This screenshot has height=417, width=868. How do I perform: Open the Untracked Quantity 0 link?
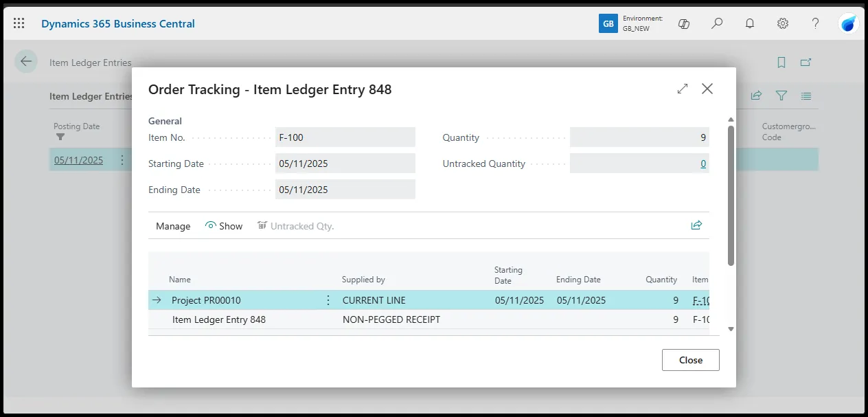(703, 164)
